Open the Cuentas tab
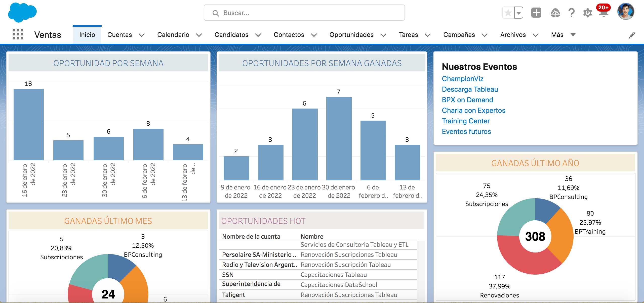The image size is (644, 303). click(x=119, y=35)
